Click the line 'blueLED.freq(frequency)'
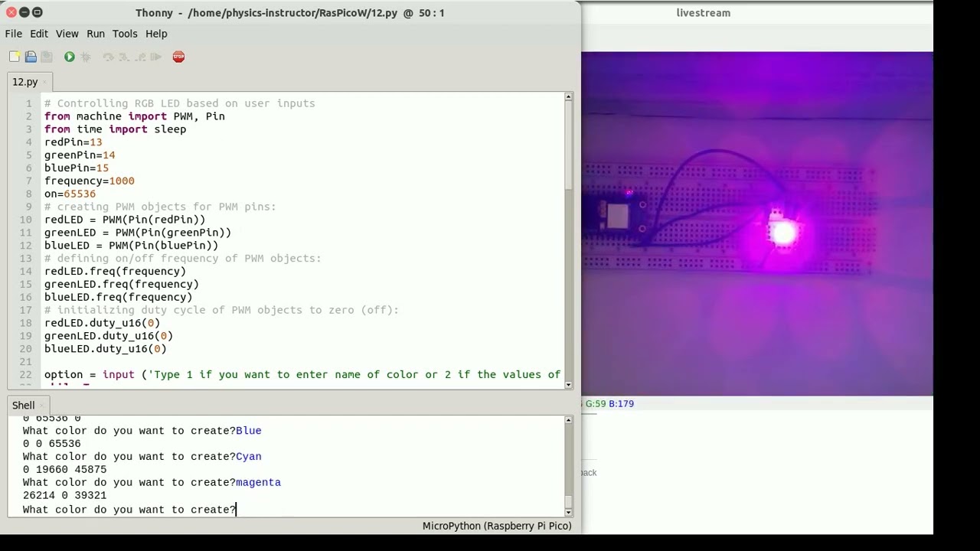This screenshot has width=980, height=551. pyautogui.click(x=118, y=298)
